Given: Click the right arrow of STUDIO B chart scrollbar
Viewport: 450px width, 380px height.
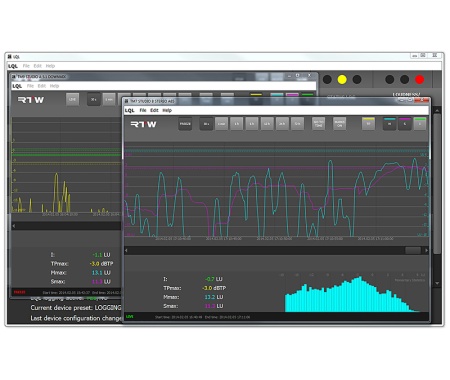Looking at the screenshot, I should pos(426,250).
